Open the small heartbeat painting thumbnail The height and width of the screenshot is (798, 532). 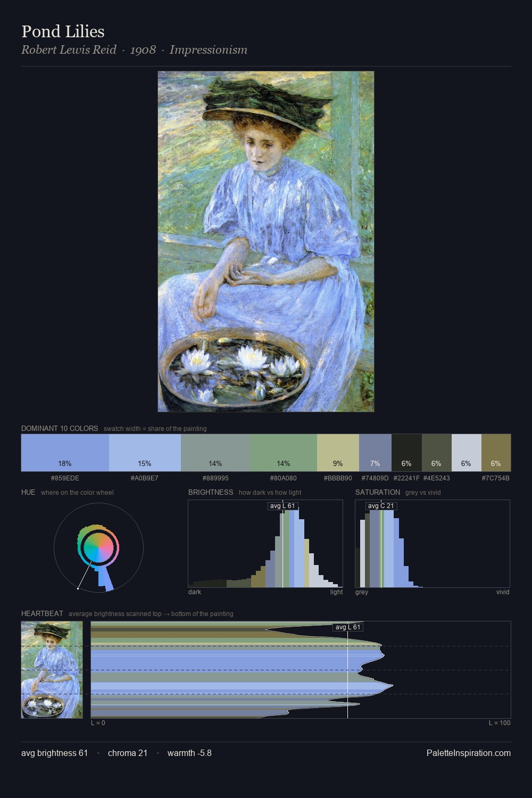tap(52, 670)
